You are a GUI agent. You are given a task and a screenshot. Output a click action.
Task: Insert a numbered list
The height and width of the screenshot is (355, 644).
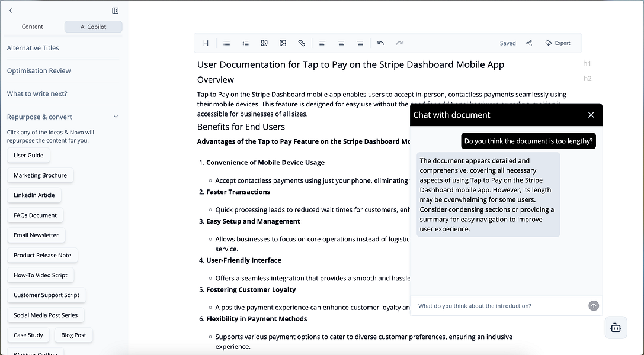pyautogui.click(x=245, y=43)
